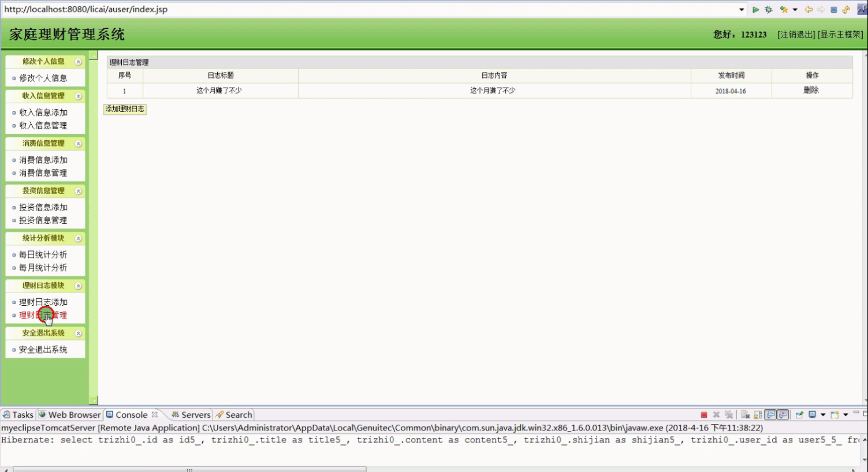
Task: Click the 2018-04-16 date cell
Action: [731, 91]
